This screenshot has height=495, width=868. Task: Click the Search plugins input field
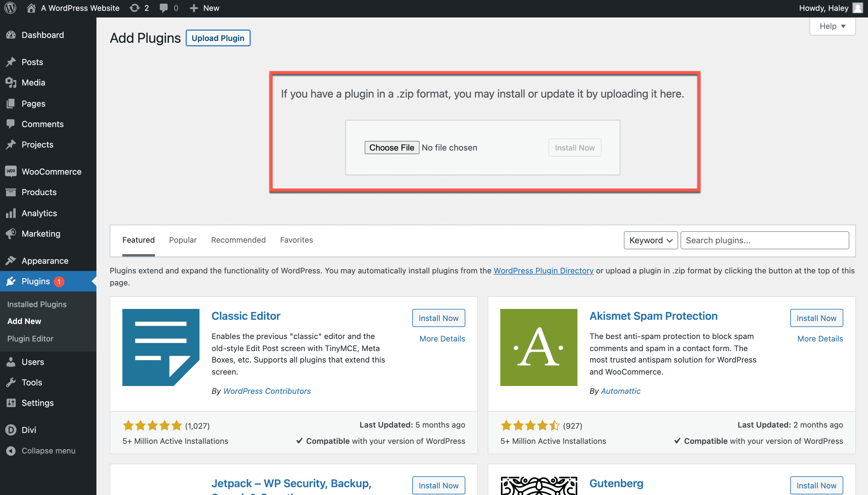click(764, 240)
